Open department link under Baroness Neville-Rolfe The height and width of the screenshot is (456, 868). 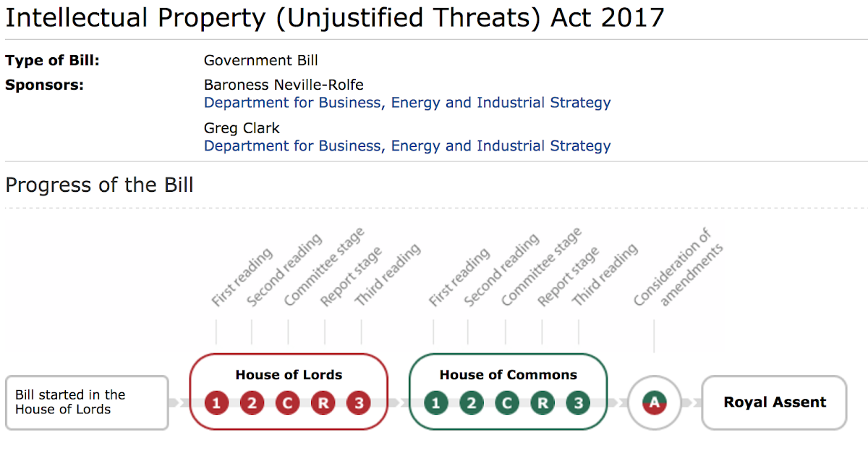coord(407,103)
